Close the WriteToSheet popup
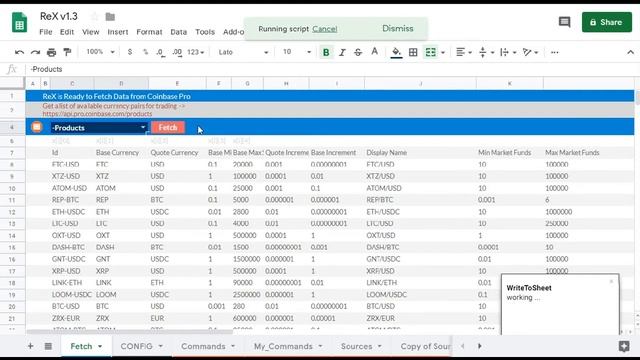This screenshot has height=360, width=640. click(x=611, y=281)
